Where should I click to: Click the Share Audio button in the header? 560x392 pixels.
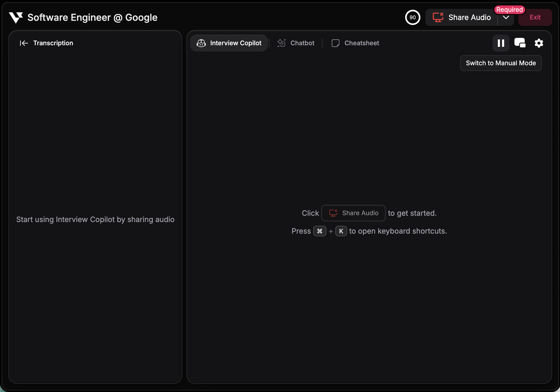(x=461, y=17)
